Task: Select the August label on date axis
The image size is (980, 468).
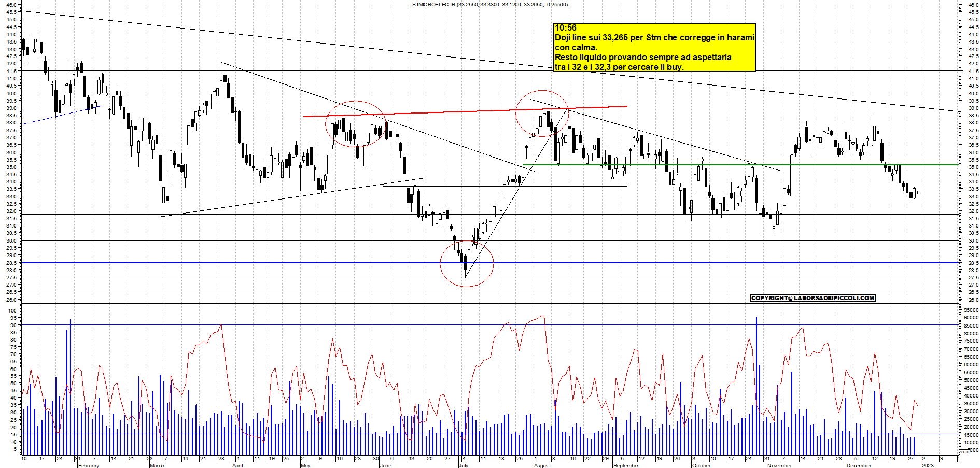Action: (x=542, y=465)
